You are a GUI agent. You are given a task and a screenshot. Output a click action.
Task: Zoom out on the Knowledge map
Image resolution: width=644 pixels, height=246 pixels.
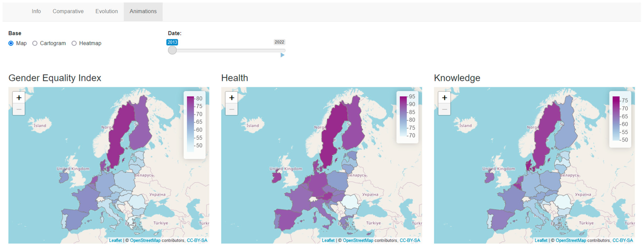pos(444,109)
